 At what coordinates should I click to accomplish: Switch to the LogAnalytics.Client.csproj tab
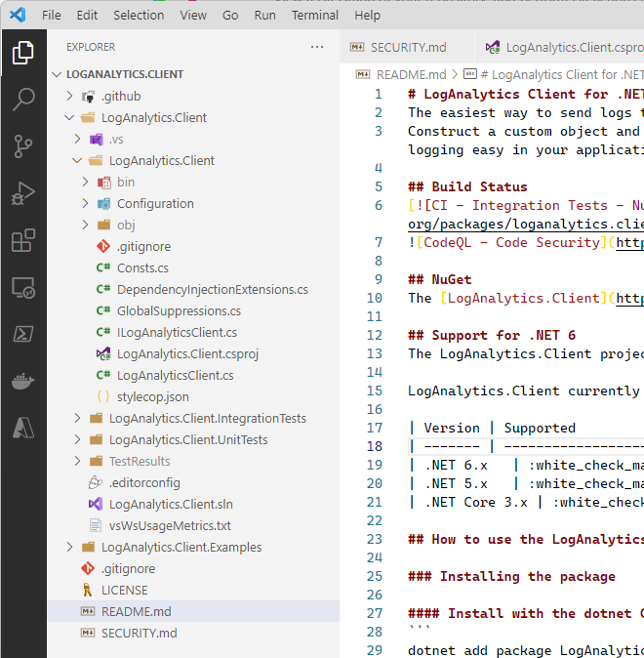click(x=574, y=47)
